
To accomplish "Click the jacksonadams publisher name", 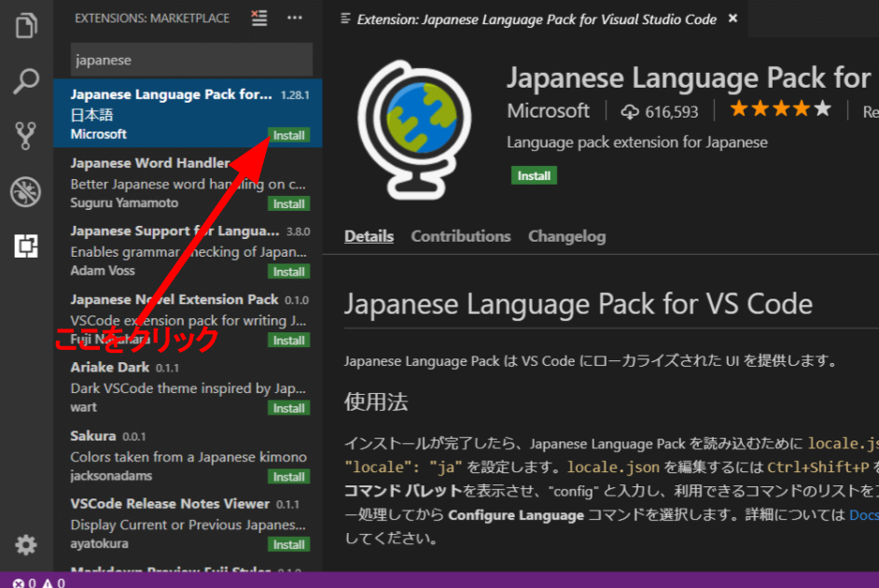I will [111, 476].
